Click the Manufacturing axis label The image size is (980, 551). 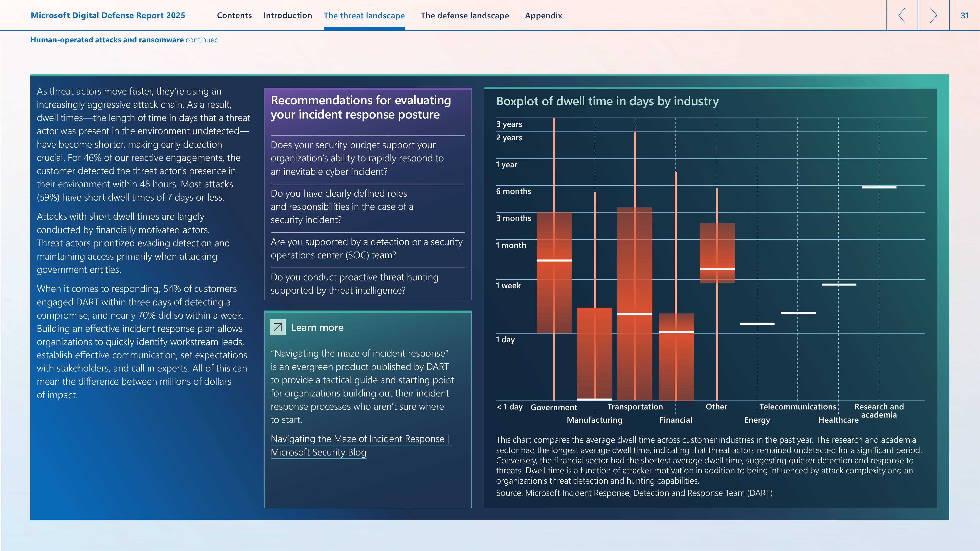tap(595, 420)
